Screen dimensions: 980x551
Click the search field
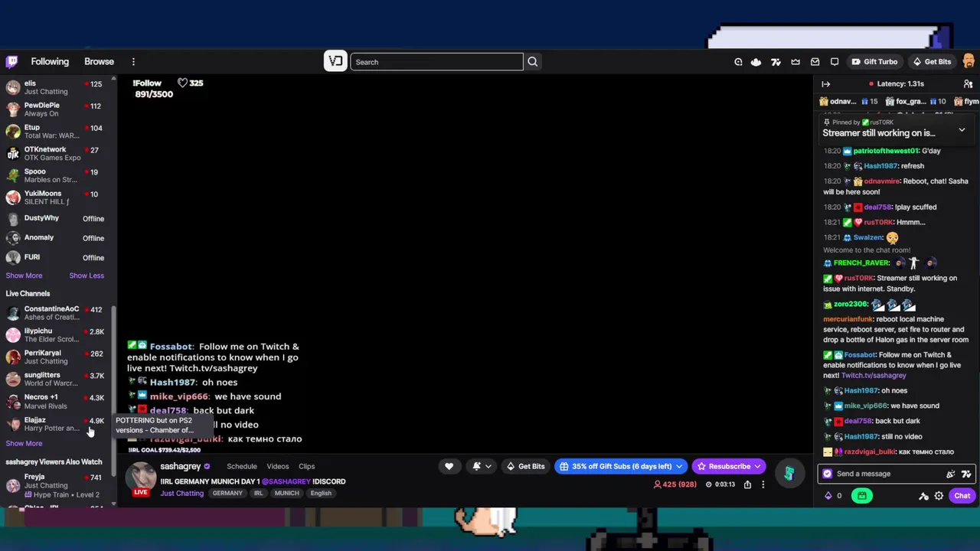pos(436,62)
